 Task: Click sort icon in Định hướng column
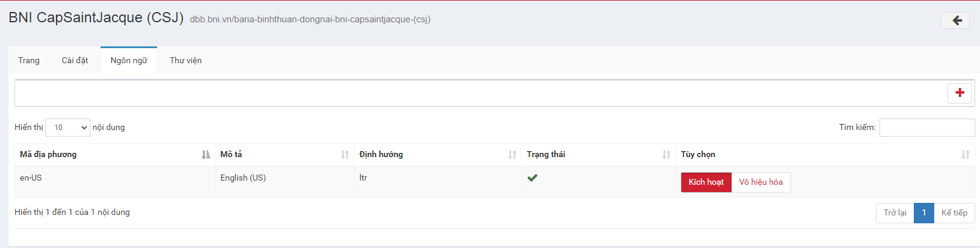pyautogui.click(x=512, y=155)
